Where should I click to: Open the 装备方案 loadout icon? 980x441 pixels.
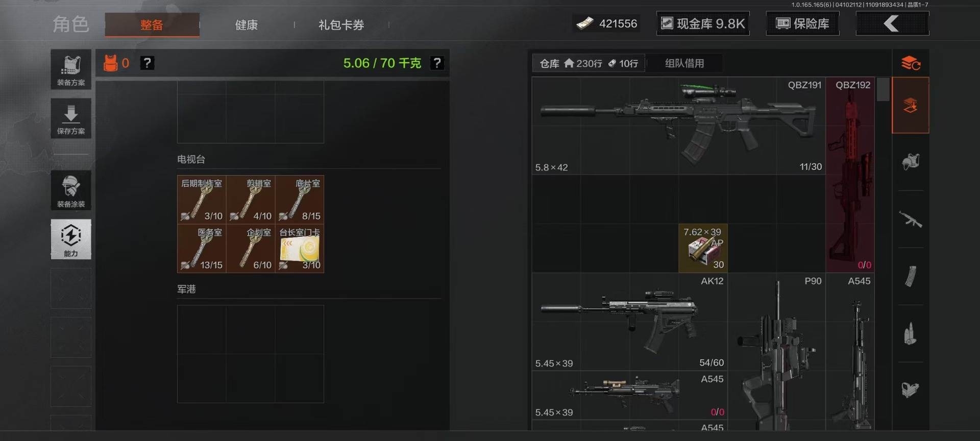click(x=71, y=69)
